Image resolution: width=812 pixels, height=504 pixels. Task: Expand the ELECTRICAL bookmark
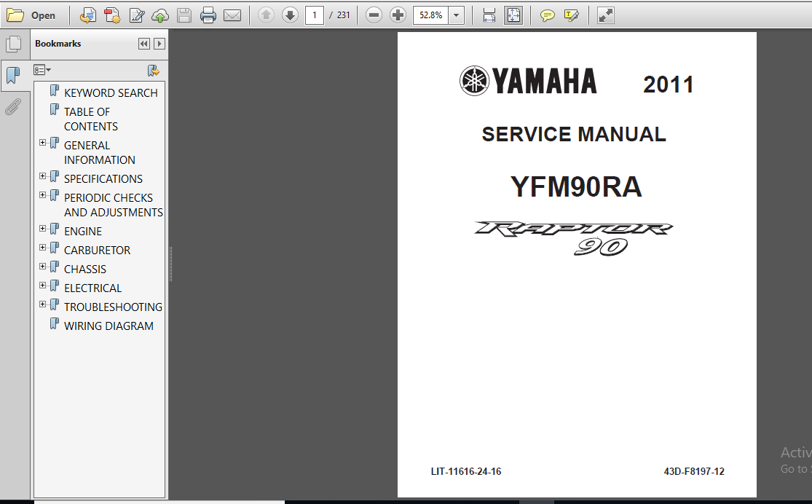pos(42,286)
